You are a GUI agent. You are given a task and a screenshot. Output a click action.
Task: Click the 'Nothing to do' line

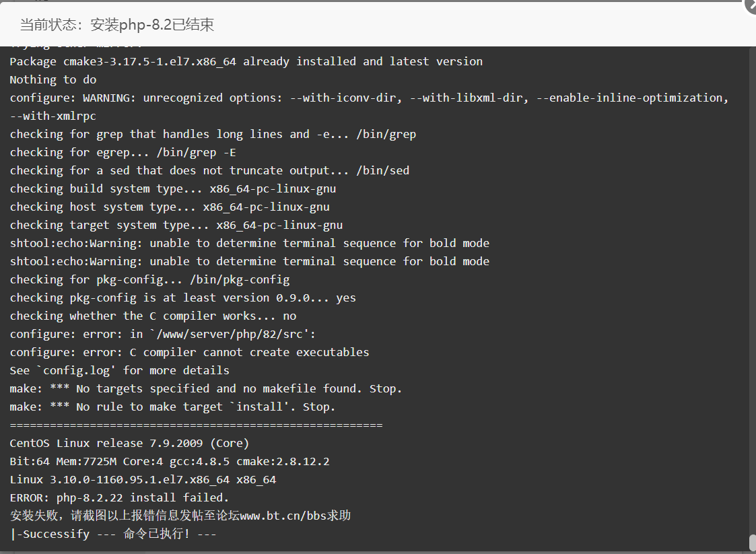pyautogui.click(x=53, y=79)
